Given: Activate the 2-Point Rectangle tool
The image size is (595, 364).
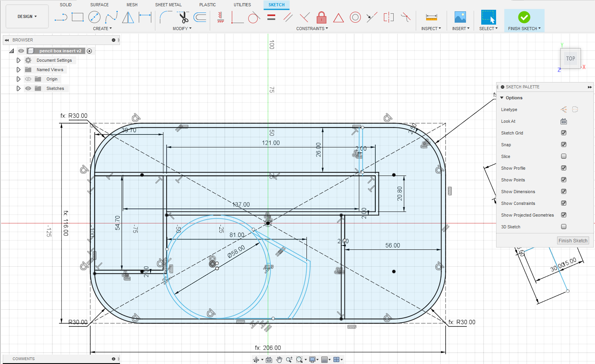Looking at the screenshot, I should pyautogui.click(x=77, y=17).
